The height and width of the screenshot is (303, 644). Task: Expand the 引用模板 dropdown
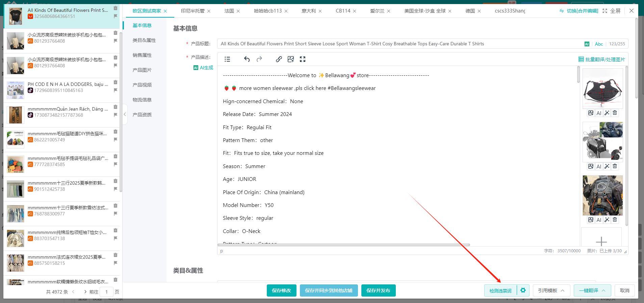point(551,290)
